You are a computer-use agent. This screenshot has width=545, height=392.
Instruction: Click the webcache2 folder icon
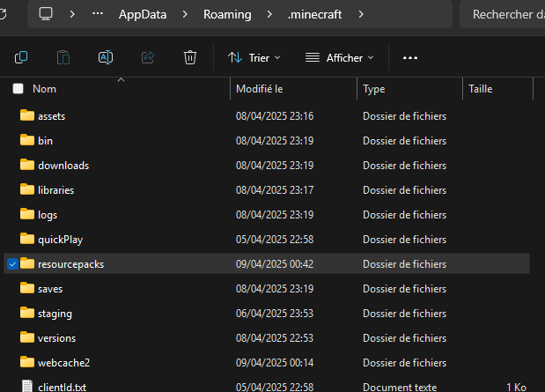pos(27,362)
